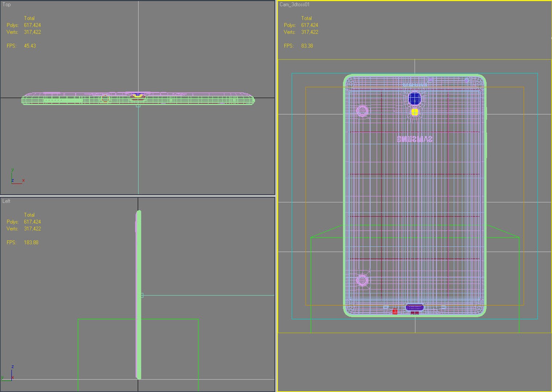Open the Cam_3dtoss01 viewport label menu

point(294,4)
